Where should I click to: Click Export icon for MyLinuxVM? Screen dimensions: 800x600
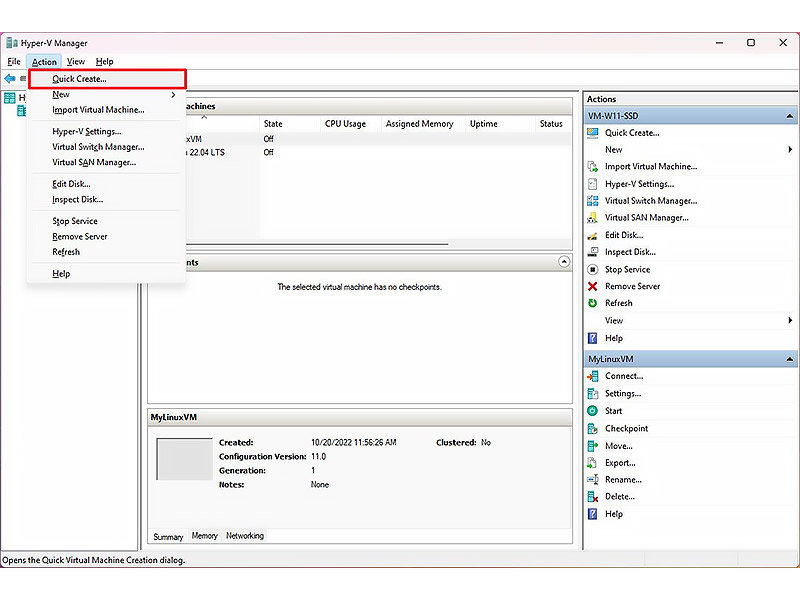coord(592,463)
